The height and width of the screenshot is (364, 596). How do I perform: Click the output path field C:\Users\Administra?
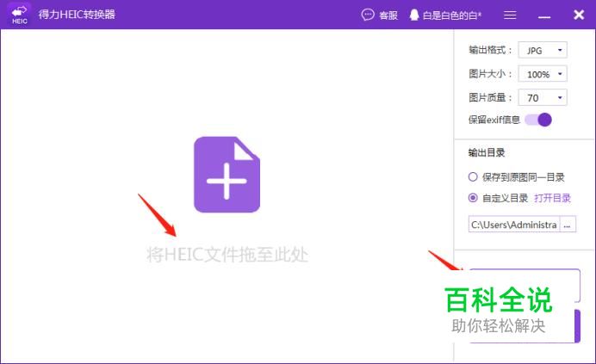514,225
